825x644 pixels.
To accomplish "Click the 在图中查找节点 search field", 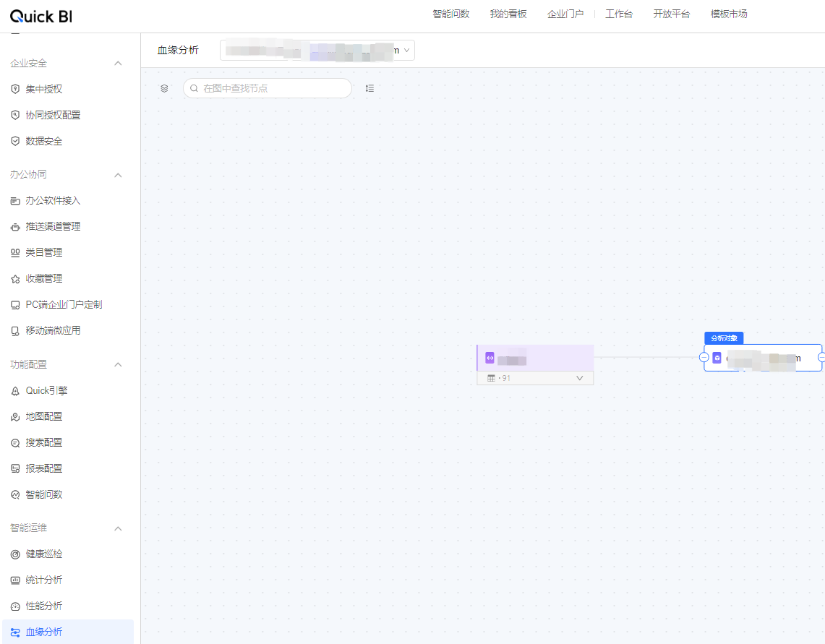I will tap(271, 88).
